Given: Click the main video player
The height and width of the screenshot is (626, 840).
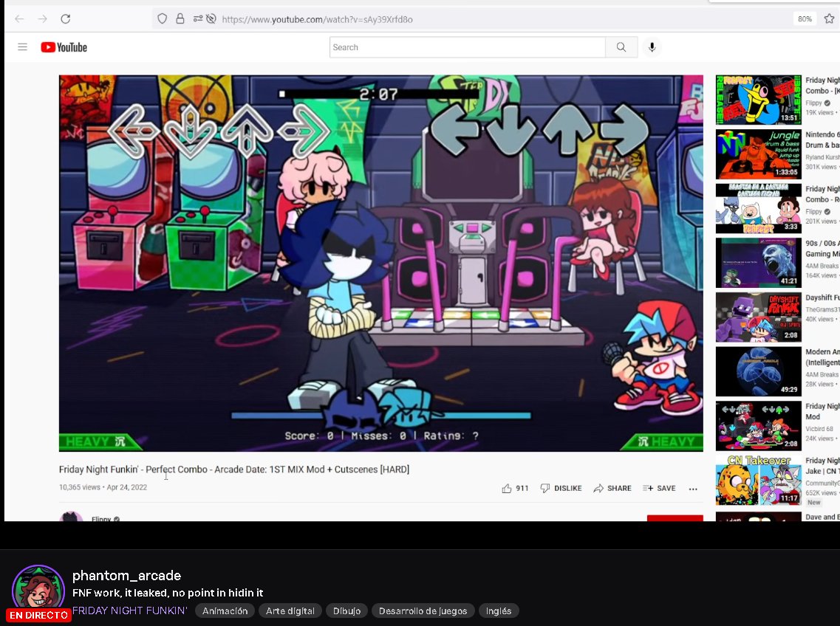Looking at the screenshot, I should [x=381, y=263].
